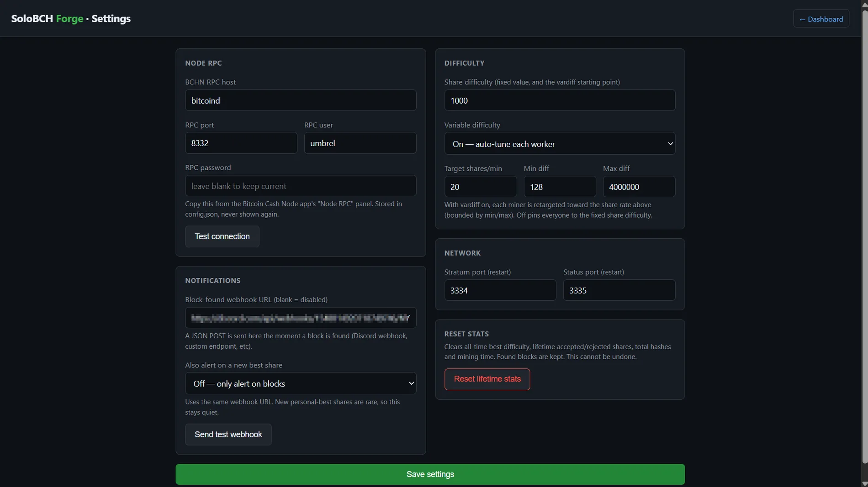
Task: Focus the block-found webhook URL field
Action: click(x=301, y=318)
